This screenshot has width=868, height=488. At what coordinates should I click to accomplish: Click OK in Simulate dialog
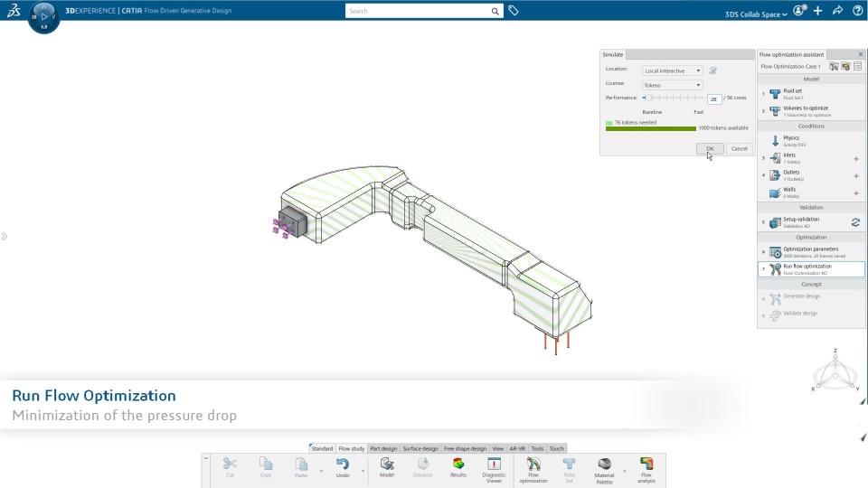[x=711, y=149]
